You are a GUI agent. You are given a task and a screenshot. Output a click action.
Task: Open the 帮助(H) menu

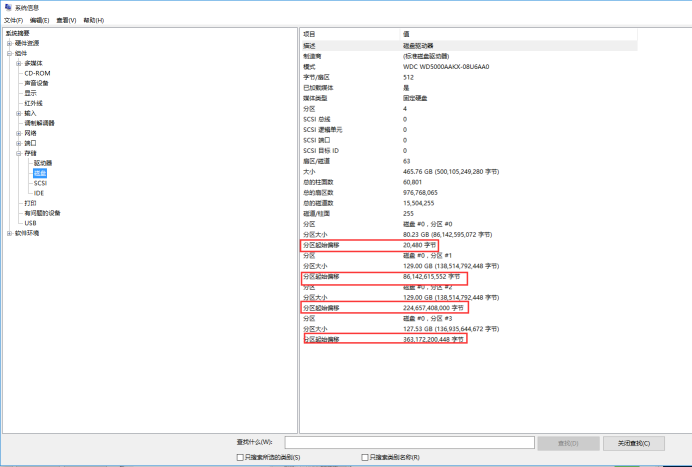(94, 20)
